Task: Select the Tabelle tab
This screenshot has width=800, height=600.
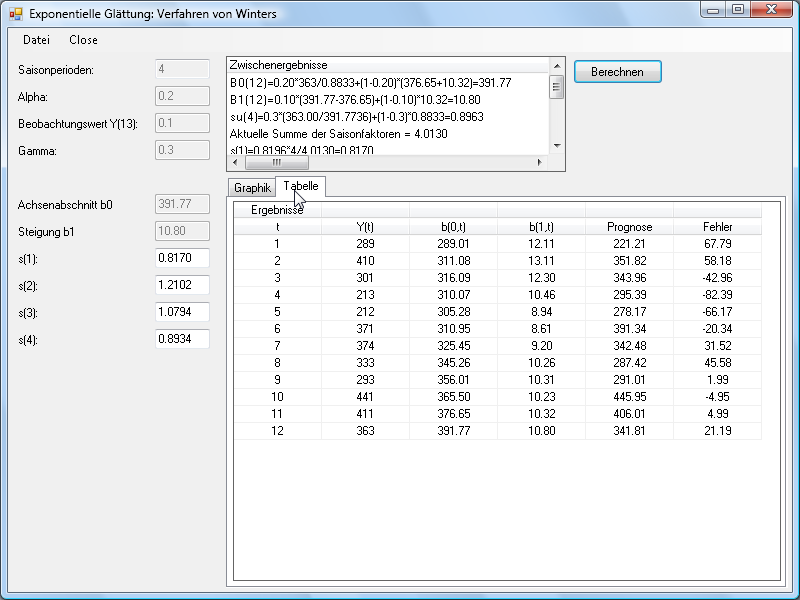Action: pos(300,186)
